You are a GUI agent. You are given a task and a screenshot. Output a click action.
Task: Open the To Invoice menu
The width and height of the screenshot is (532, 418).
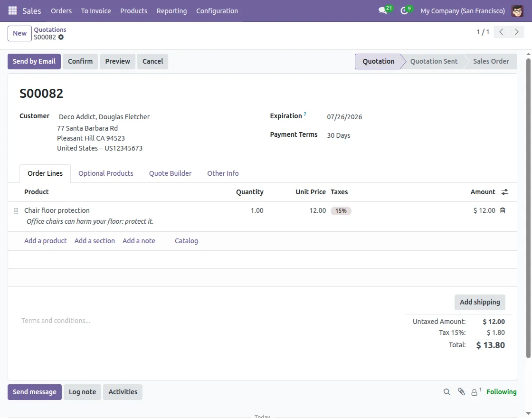point(95,11)
